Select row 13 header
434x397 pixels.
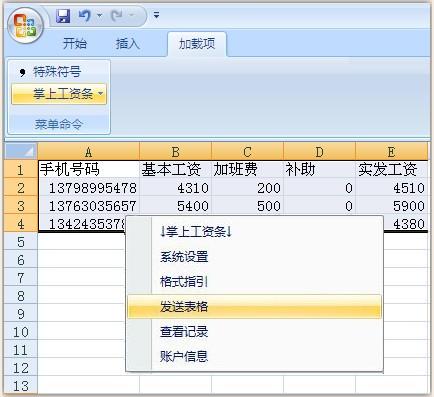point(21,386)
